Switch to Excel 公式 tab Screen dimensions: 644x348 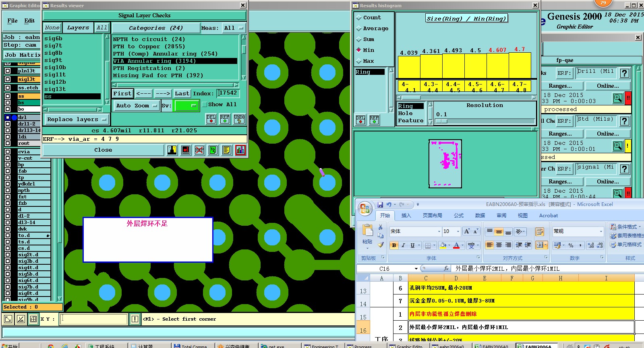[x=459, y=216]
